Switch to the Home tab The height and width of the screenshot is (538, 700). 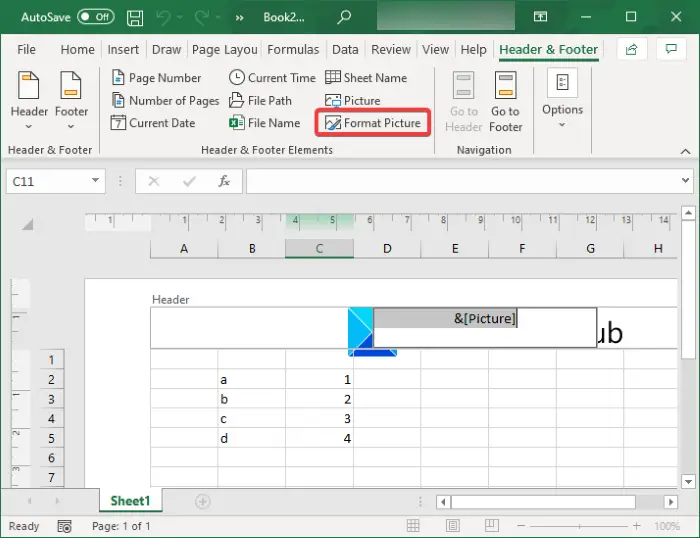click(x=78, y=49)
